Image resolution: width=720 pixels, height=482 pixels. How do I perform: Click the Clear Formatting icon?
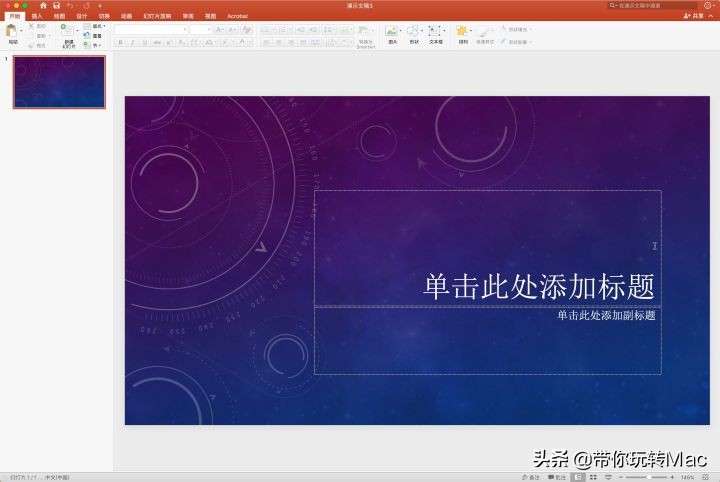click(247, 30)
